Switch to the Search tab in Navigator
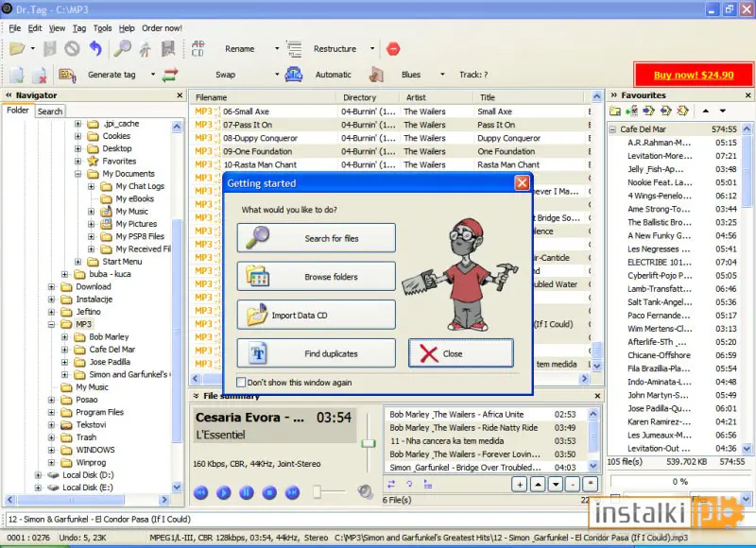This screenshot has width=756, height=548. point(50,111)
